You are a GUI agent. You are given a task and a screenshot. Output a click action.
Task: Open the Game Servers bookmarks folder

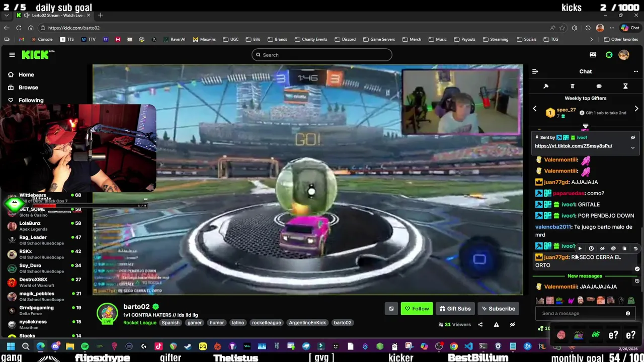click(x=378, y=39)
